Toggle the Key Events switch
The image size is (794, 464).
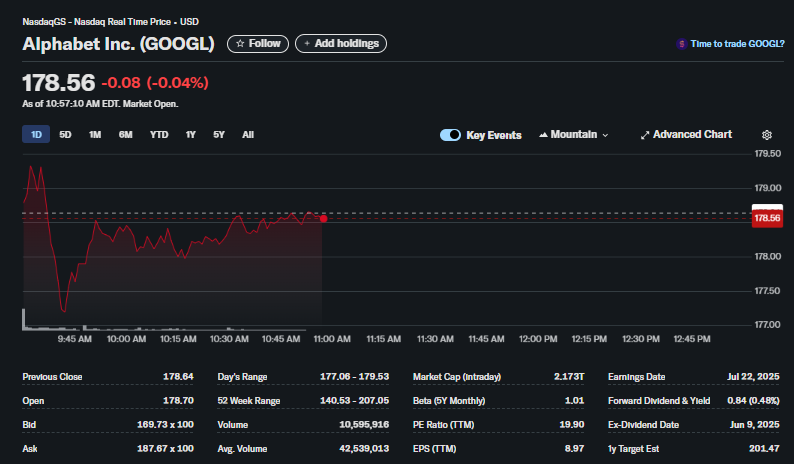[x=450, y=135]
